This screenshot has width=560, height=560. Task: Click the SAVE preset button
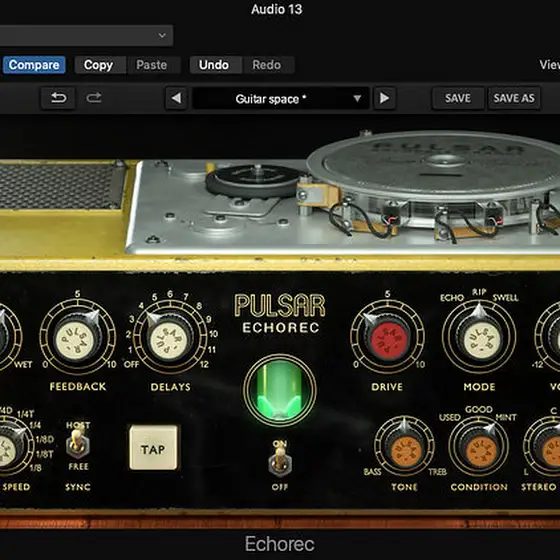[458, 98]
